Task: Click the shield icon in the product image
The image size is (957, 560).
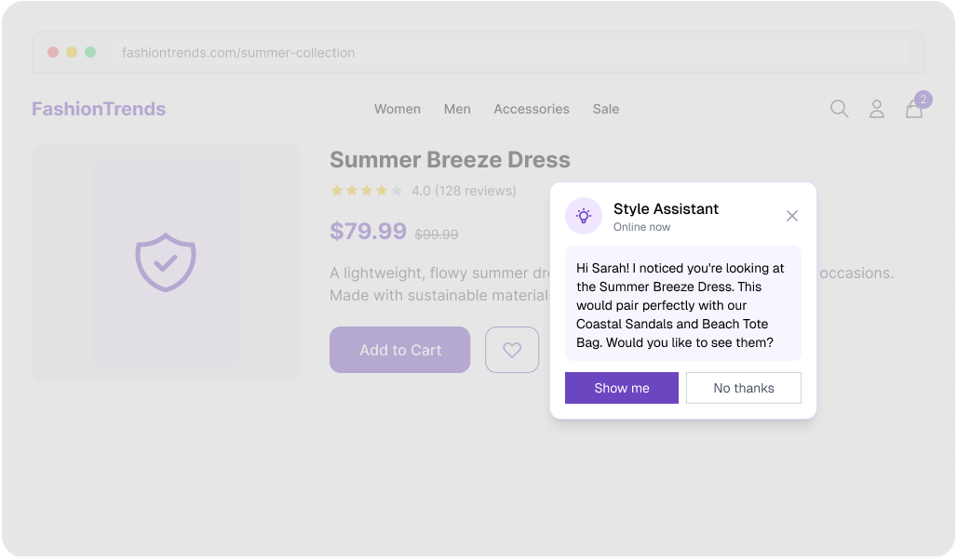Action: point(166,263)
